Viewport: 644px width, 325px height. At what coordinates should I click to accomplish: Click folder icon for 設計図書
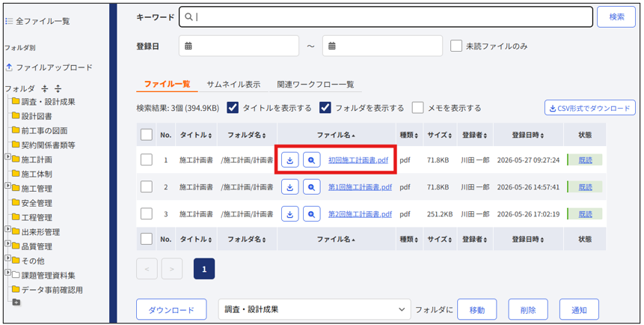(16, 116)
